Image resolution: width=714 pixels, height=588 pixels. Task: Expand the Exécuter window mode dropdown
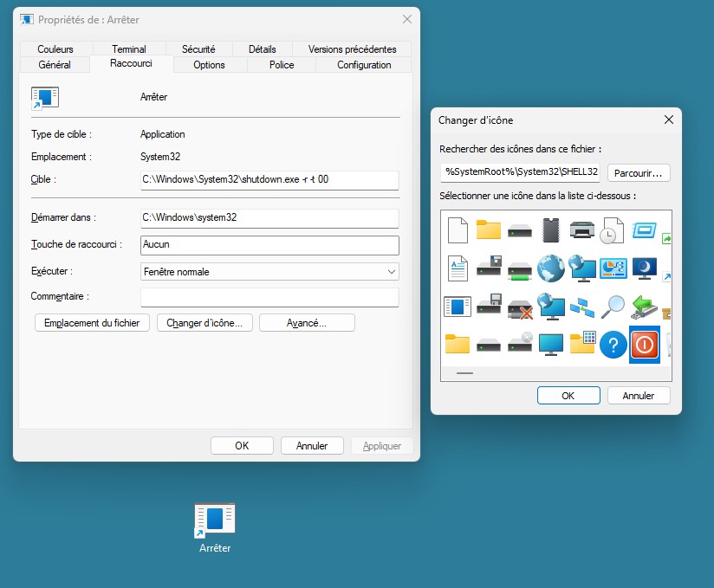[x=269, y=272]
